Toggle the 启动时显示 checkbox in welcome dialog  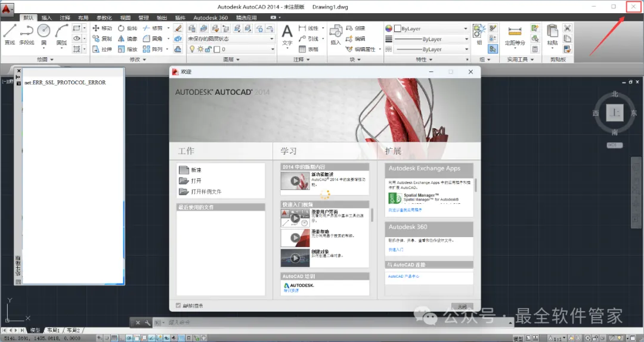178,306
